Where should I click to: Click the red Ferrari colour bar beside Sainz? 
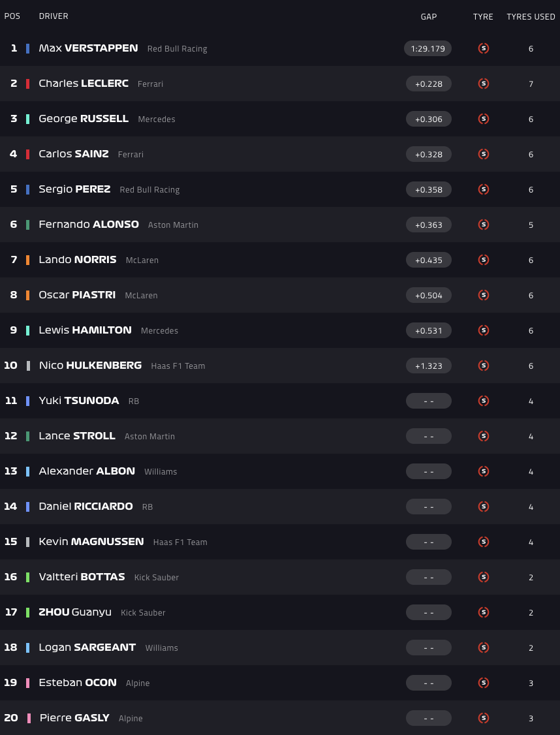[27, 154]
